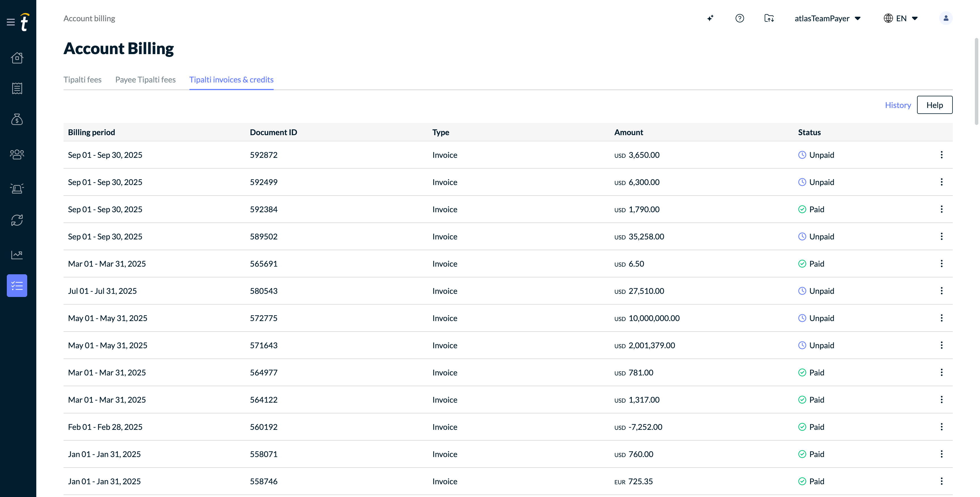Screen dimensions: 980x497
Task: Open the siren alerts icon in sidebar
Action: pos(17,188)
